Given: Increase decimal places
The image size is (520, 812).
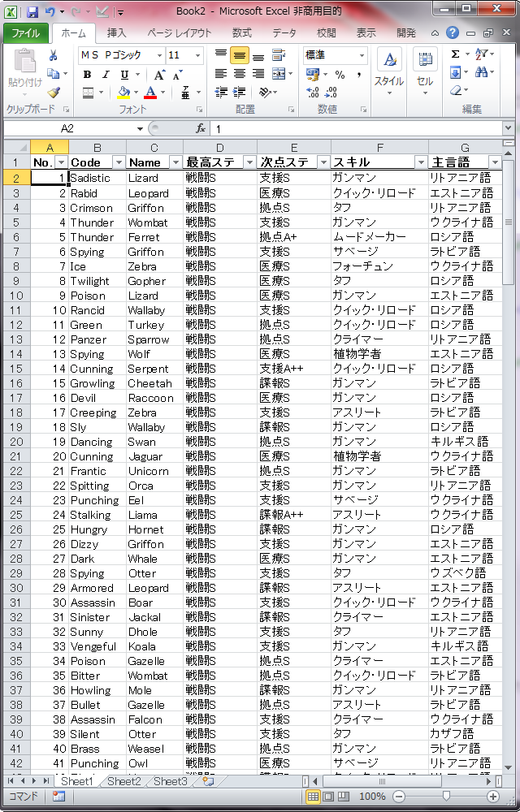Looking at the screenshot, I should pyautogui.click(x=312, y=93).
